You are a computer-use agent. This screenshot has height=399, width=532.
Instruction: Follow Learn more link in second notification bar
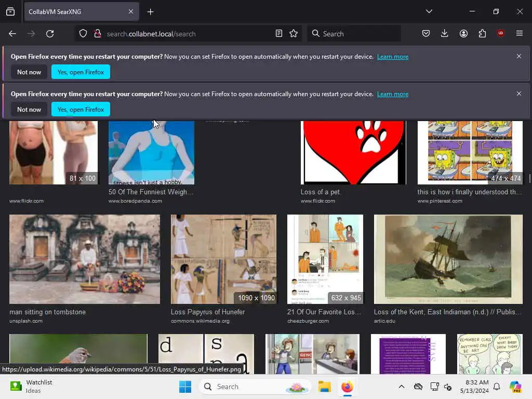pyautogui.click(x=393, y=94)
